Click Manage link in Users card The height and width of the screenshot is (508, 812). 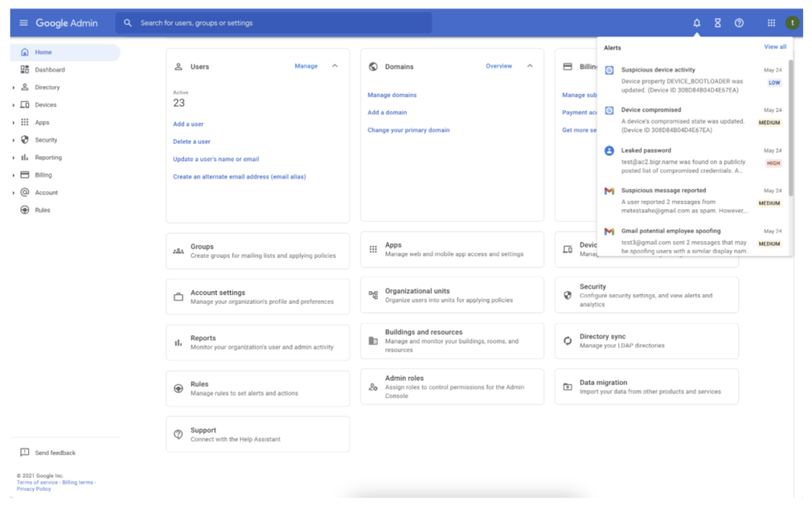pos(306,65)
